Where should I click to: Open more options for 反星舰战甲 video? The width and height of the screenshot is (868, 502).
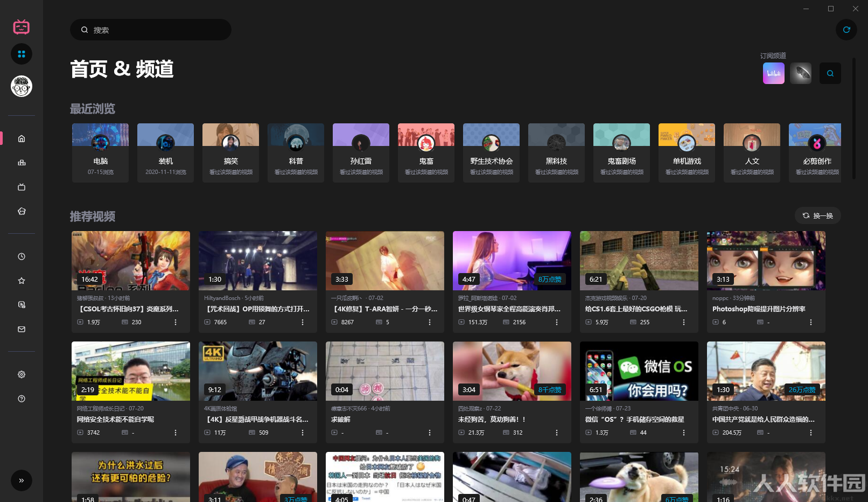coord(303,433)
